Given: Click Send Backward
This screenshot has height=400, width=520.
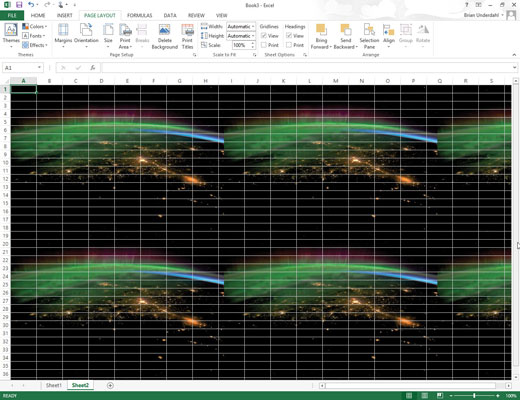Looking at the screenshot, I should click(346, 36).
